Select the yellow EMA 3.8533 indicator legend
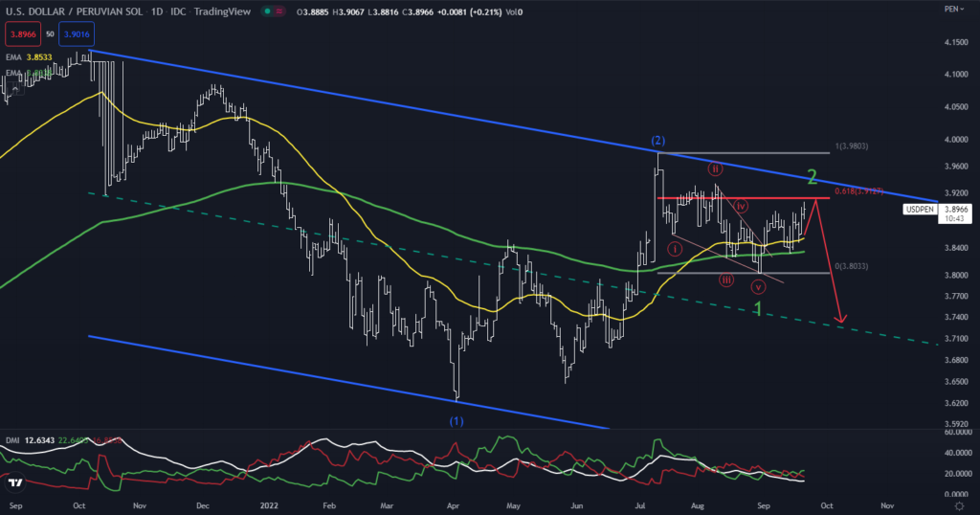This screenshot has width=980, height=515. pos(27,58)
